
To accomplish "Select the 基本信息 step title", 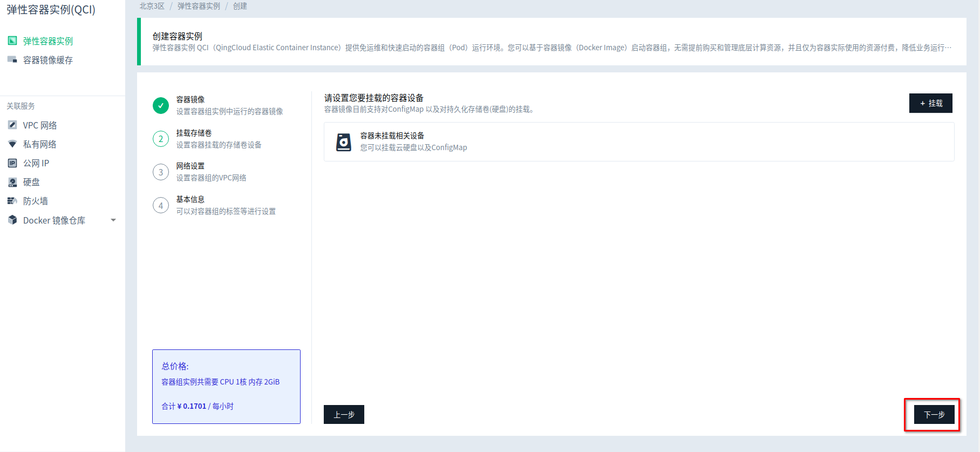I will click(190, 199).
